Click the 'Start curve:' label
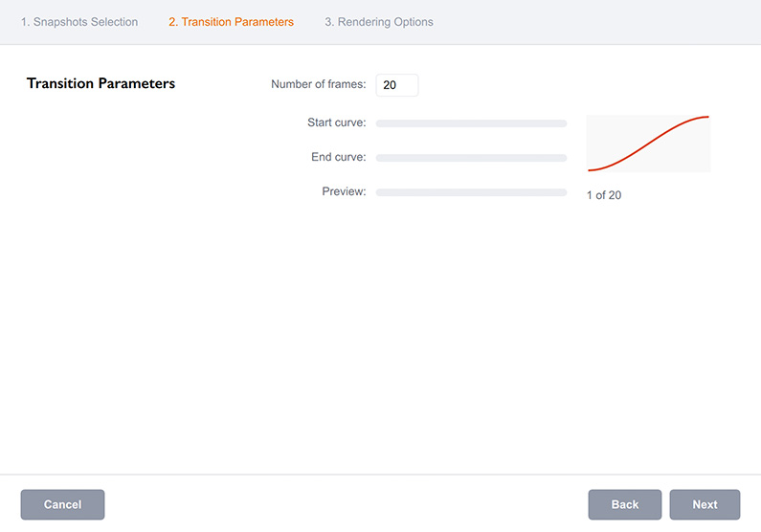The height and width of the screenshot is (532, 761). coord(336,122)
